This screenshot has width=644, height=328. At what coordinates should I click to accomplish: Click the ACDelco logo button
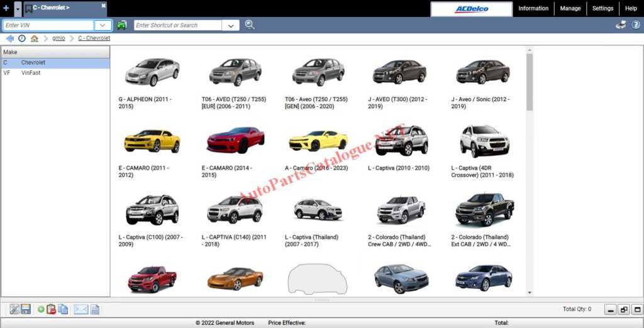pyautogui.click(x=472, y=9)
